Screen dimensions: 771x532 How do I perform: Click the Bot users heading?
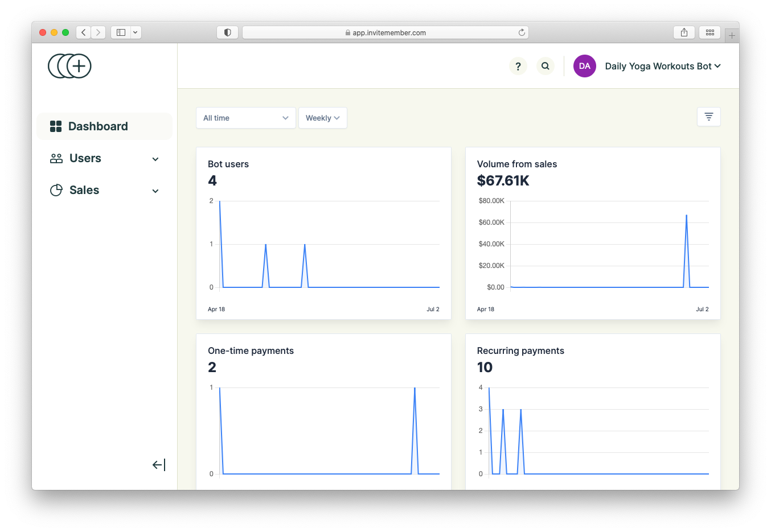click(228, 164)
